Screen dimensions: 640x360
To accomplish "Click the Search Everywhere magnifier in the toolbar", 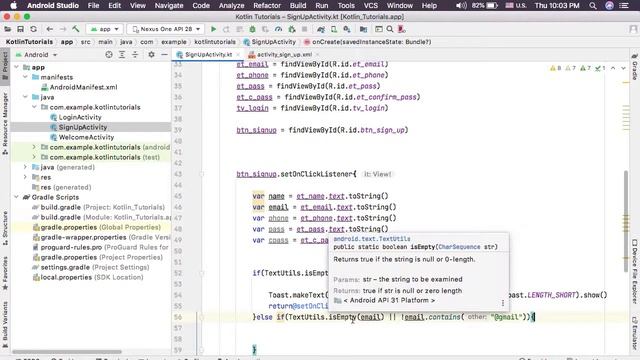I will [390, 29].
